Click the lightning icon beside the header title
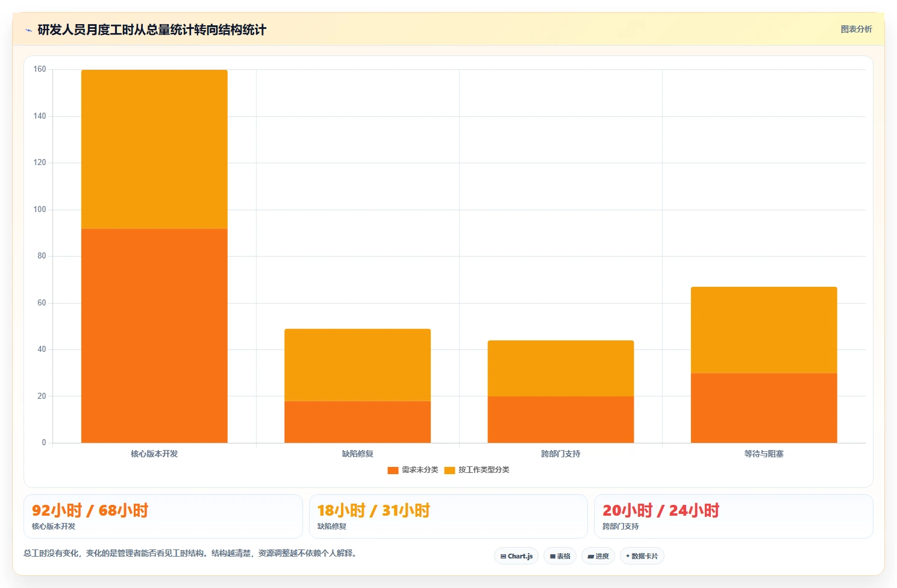 tap(28, 30)
